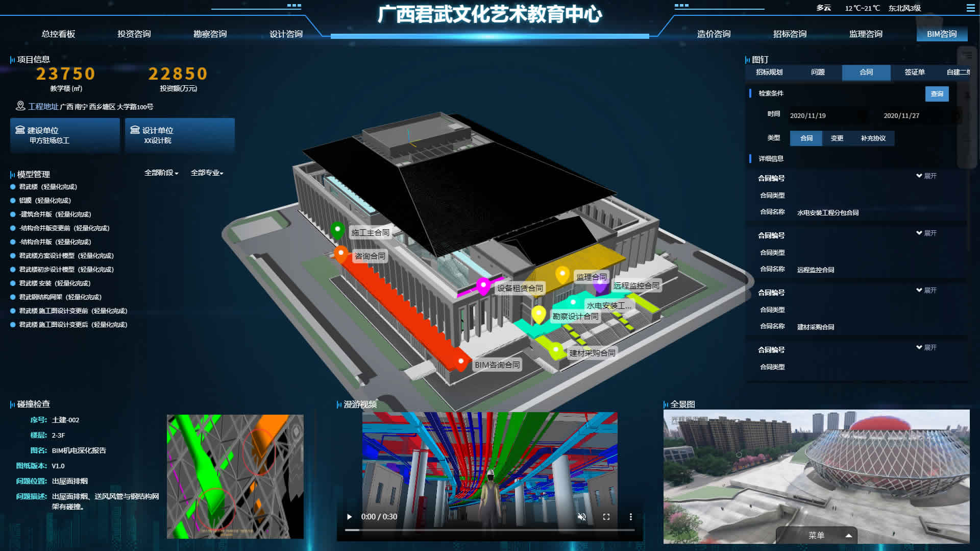This screenshot has width=980, height=551.
Task: Click the magenta 设备租赁合同 map pin
Action: pyautogui.click(x=483, y=286)
